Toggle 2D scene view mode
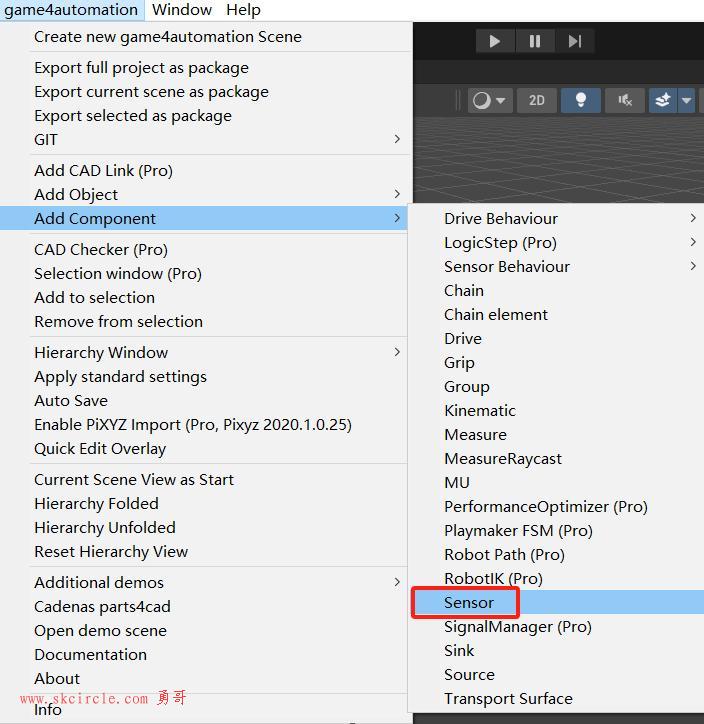Image resolution: width=704 pixels, height=724 pixels. [536, 100]
